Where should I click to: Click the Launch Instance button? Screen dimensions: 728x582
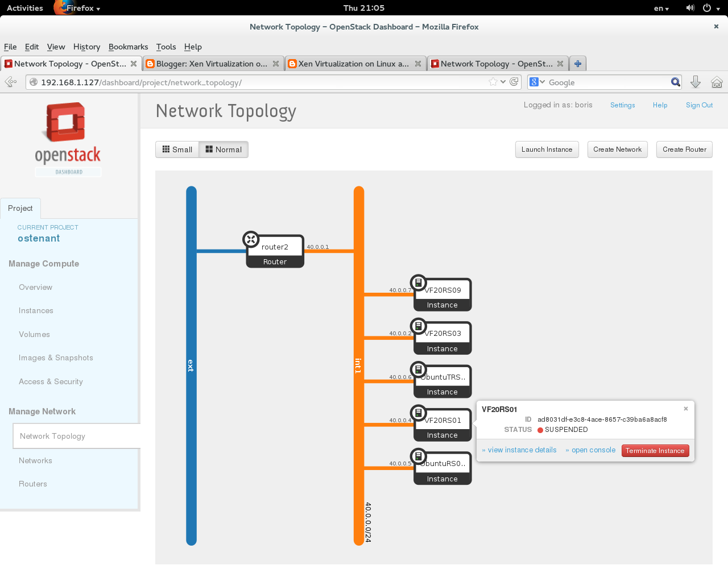[546, 149]
